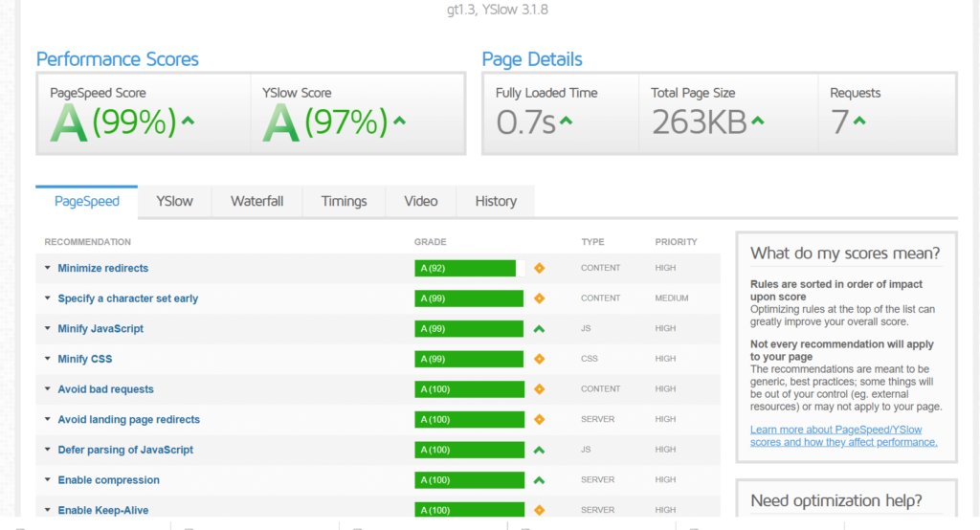Click the 263KB total page size value

click(700, 121)
